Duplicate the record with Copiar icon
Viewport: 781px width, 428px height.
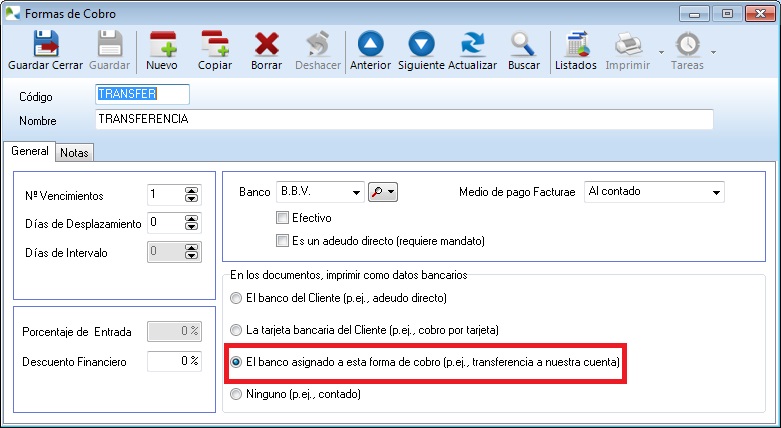(x=215, y=44)
